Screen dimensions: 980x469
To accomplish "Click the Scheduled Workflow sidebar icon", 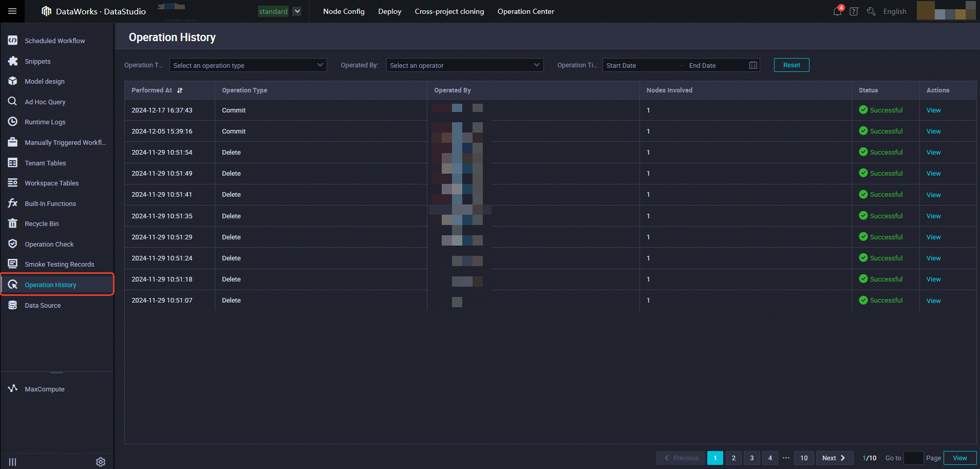I will 13,41.
